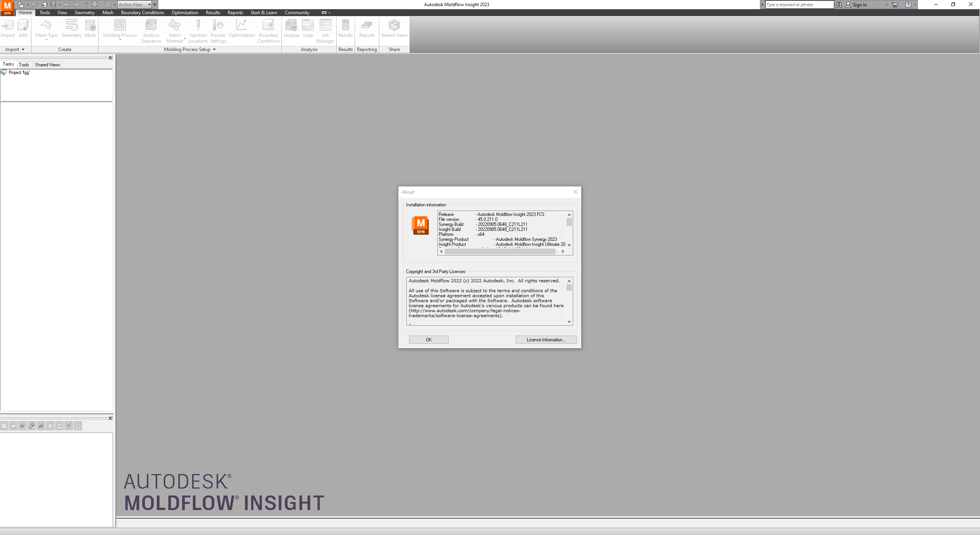Image resolution: width=980 pixels, height=535 pixels.
Task: Click Sign In
Action: tap(860, 5)
